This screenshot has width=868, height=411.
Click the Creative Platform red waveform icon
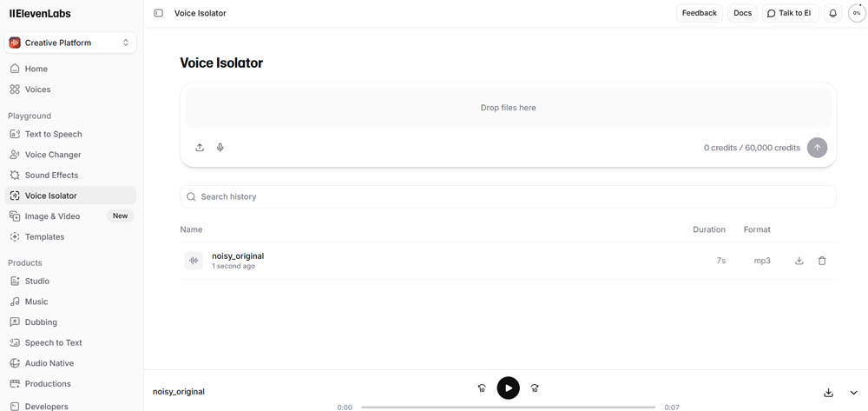tap(15, 43)
